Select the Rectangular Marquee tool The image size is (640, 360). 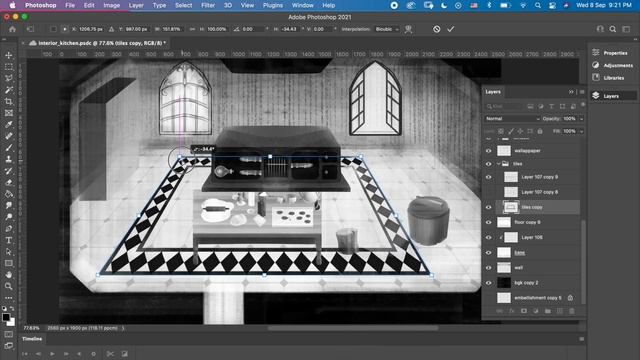[9, 67]
